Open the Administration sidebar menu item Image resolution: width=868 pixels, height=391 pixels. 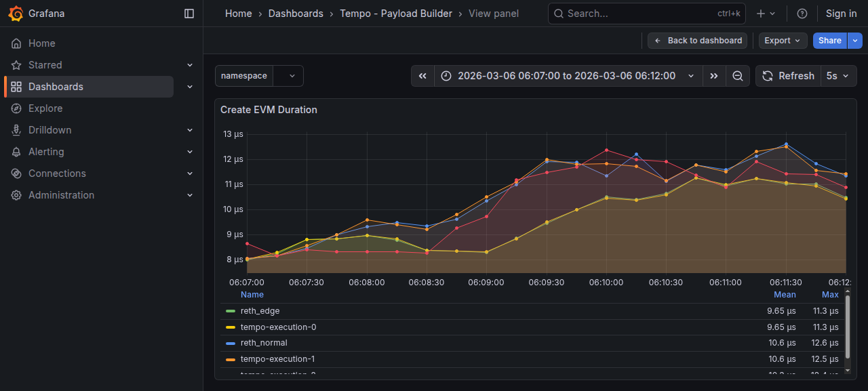tap(61, 195)
